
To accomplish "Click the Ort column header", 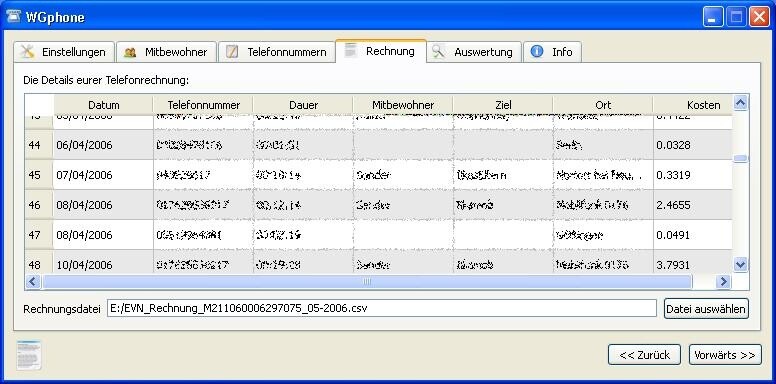I will 603,105.
